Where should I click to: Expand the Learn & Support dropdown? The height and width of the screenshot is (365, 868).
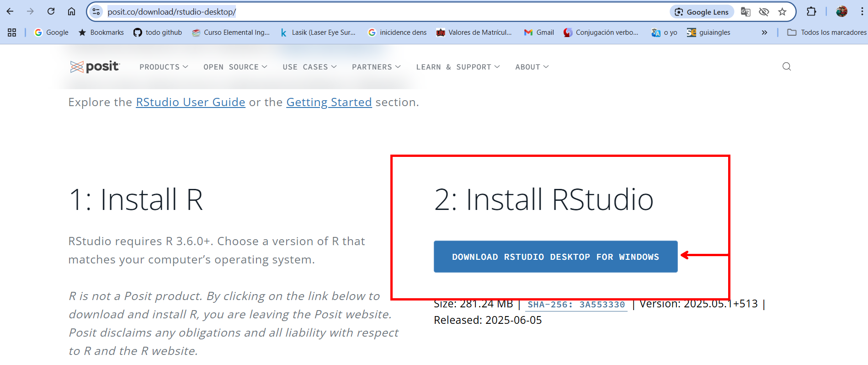(458, 67)
